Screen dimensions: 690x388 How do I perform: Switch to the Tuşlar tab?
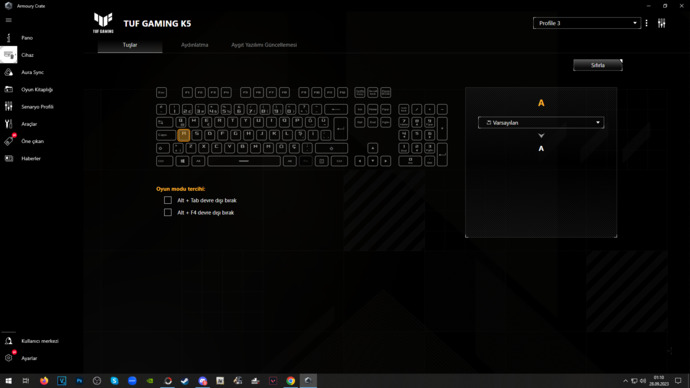[x=130, y=45]
